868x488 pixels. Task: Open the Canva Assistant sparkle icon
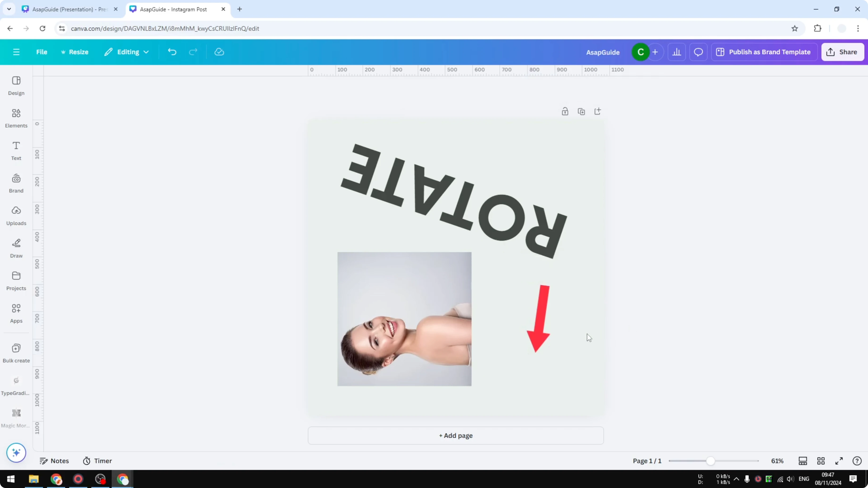(x=16, y=453)
